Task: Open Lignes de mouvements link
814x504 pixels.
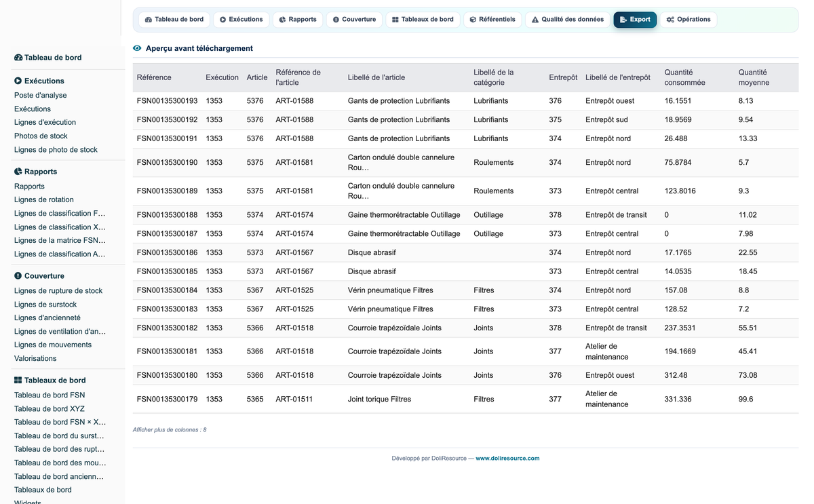Action: [53, 345]
